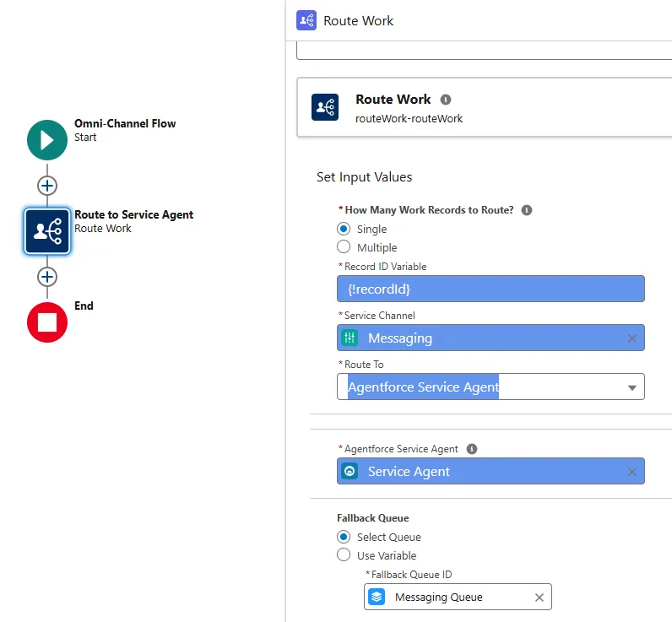This screenshot has height=622, width=672.
Task: Select the Single radio option
Action: click(344, 229)
